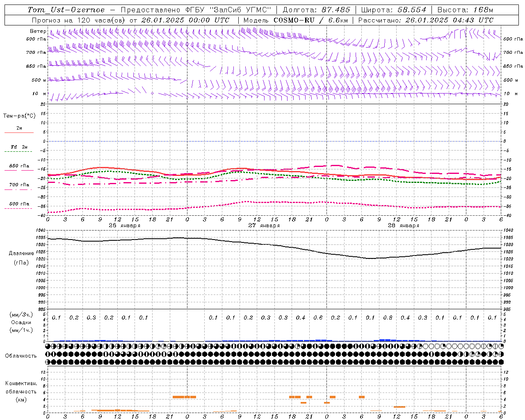
Task: Click the Ветер wind panel label
Action: [38, 31]
